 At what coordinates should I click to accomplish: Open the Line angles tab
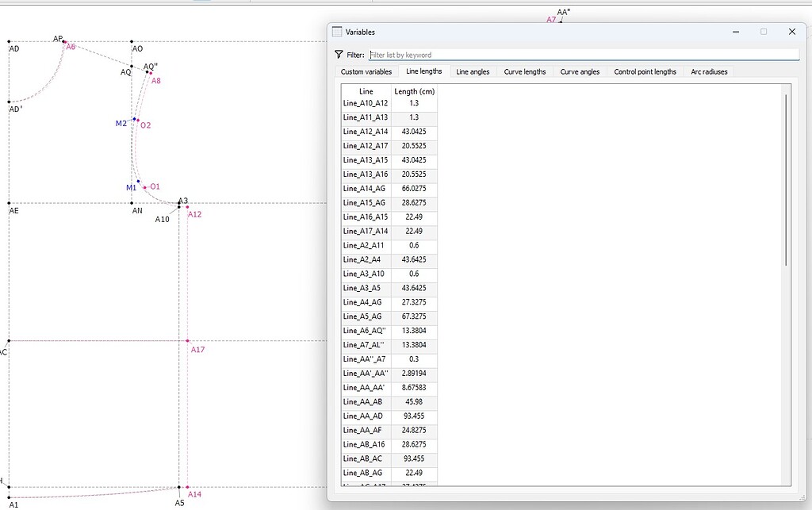473,71
